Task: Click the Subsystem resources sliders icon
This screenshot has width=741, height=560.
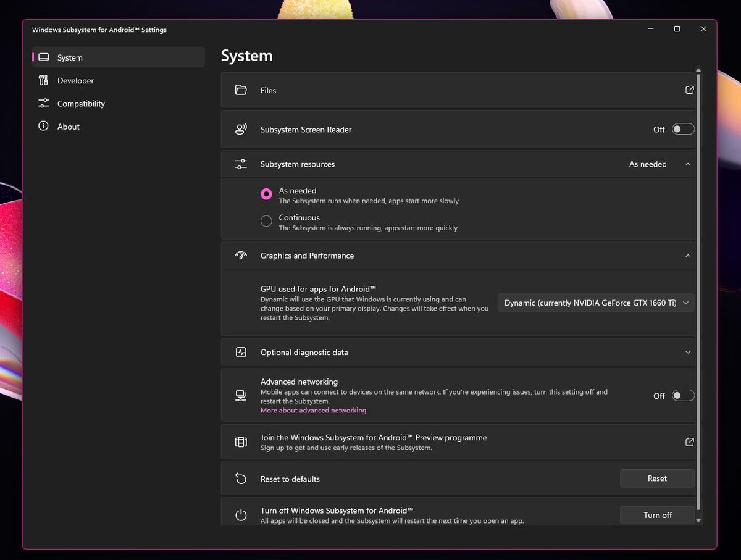Action: pyautogui.click(x=241, y=164)
